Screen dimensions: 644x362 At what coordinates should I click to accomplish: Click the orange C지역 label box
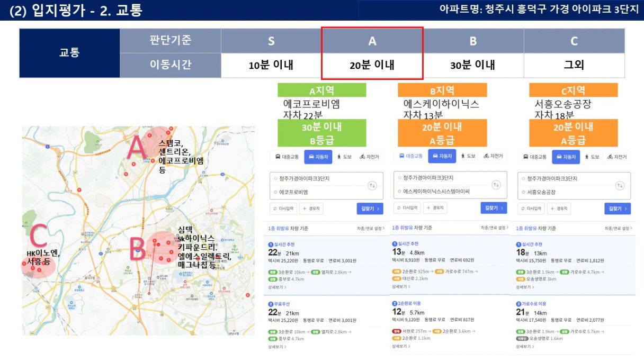coord(573,90)
